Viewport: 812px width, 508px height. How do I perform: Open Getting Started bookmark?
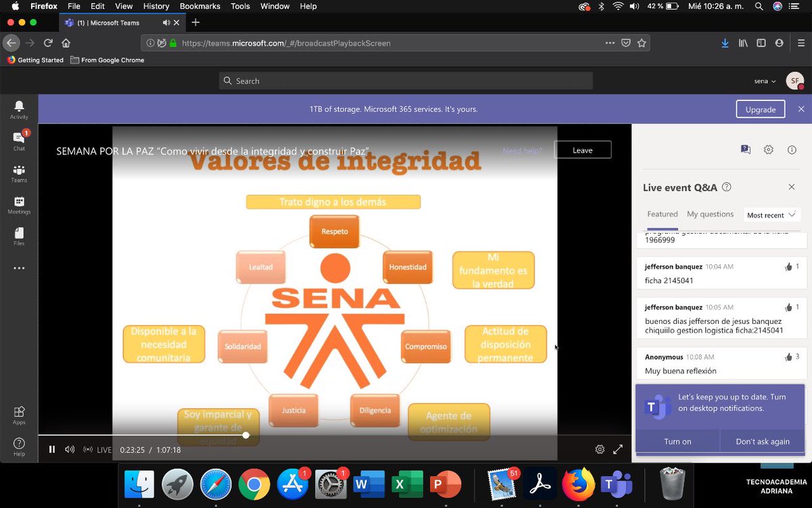pos(35,60)
